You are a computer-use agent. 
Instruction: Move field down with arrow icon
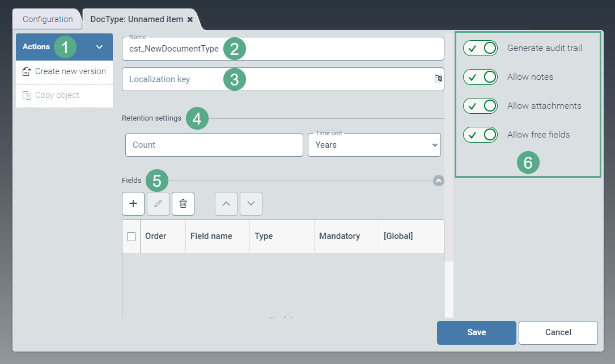(x=251, y=204)
